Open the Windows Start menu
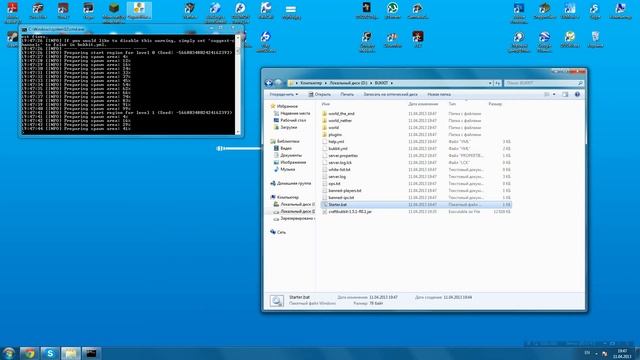 pyautogui.click(x=9, y=353)
